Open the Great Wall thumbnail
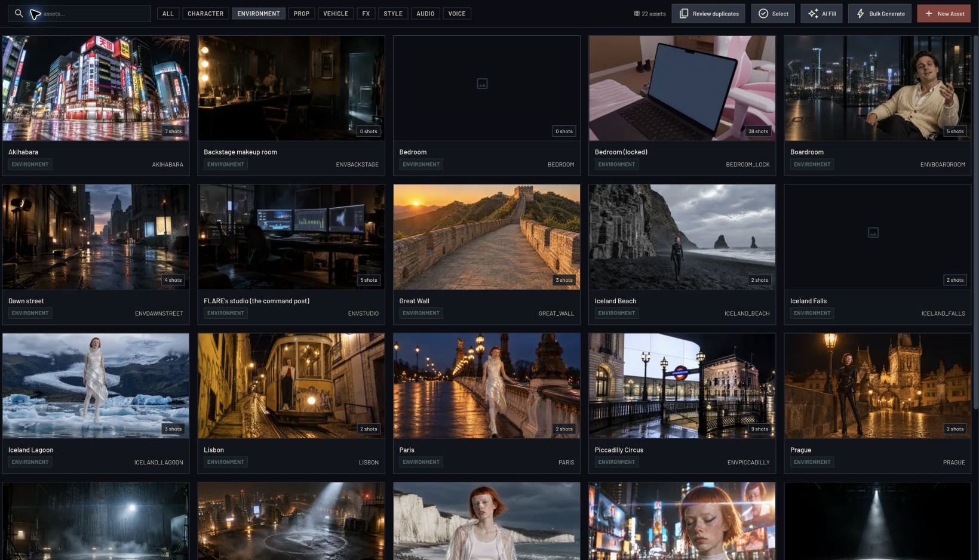This screenshot has width=979, height=560. [487, 237]
